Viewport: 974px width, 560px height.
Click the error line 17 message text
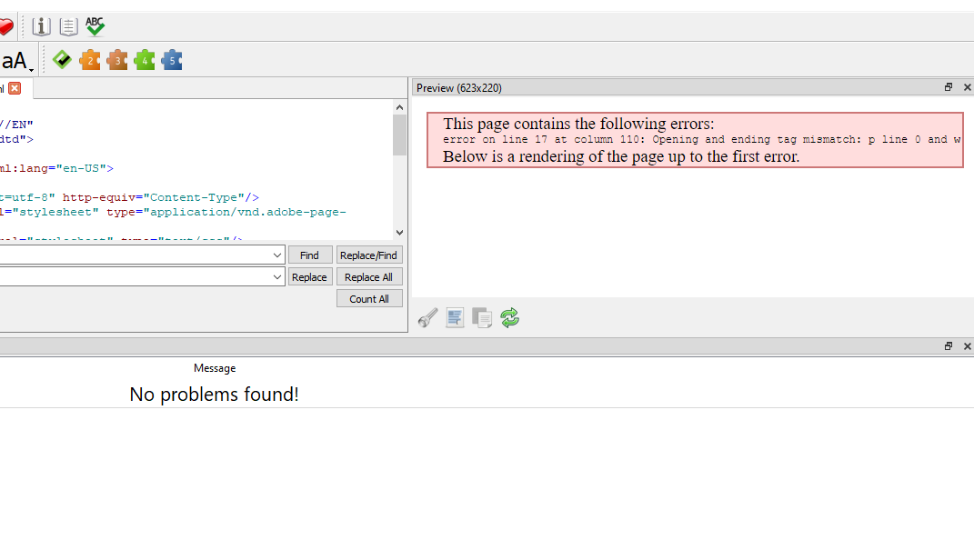(x=702, y=140)
